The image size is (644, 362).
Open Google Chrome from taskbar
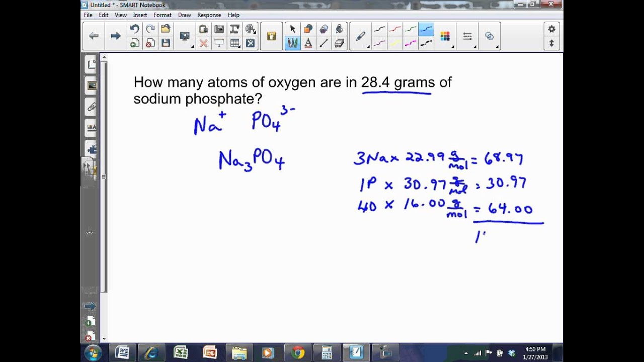tap(297, 353)
